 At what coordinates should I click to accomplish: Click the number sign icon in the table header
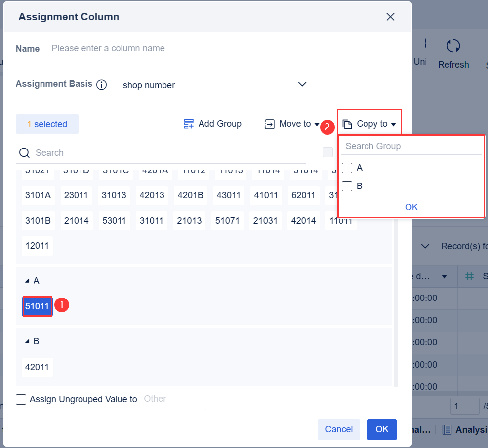pos(468,276)
